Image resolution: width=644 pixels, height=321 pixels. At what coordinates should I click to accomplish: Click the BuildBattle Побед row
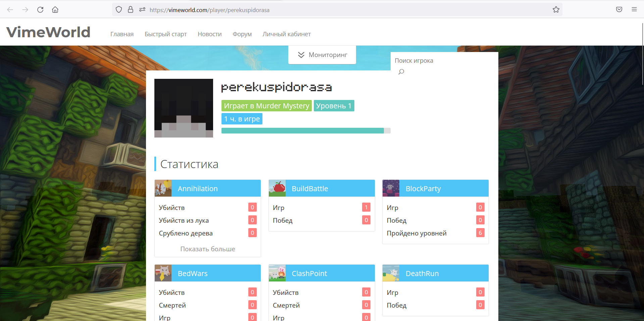[x=322, y=220]
